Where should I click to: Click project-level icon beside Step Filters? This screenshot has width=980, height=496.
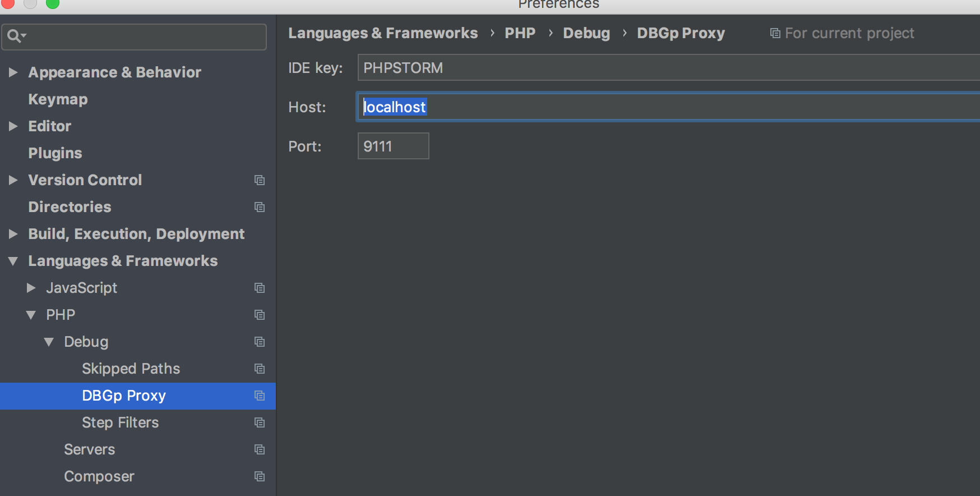[x=260, y=422]
